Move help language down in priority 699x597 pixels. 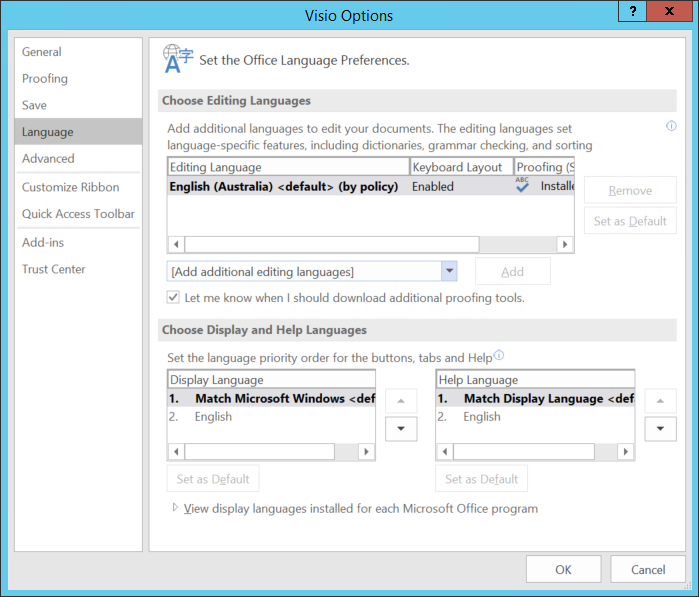coord(660,428)
